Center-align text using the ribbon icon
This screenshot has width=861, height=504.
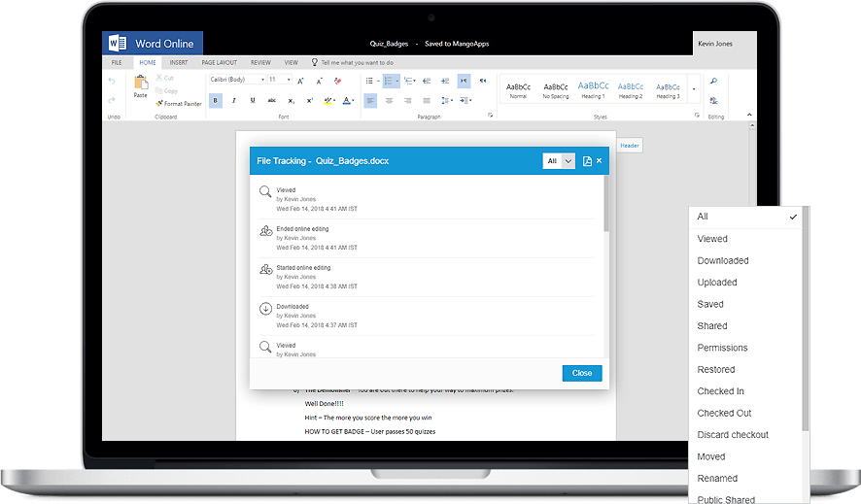[x=390, y=100]
